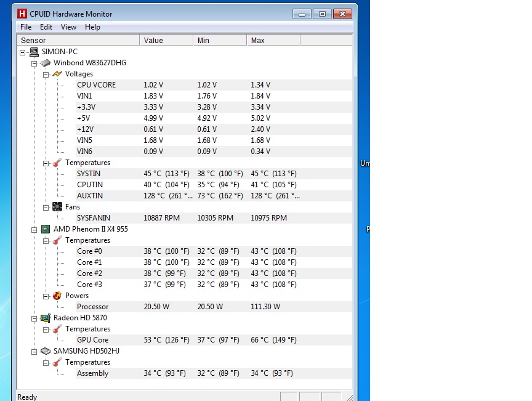Screen dimensions: 532x401
Task: Select the +12V voltage row
Action: pos(214,129)
